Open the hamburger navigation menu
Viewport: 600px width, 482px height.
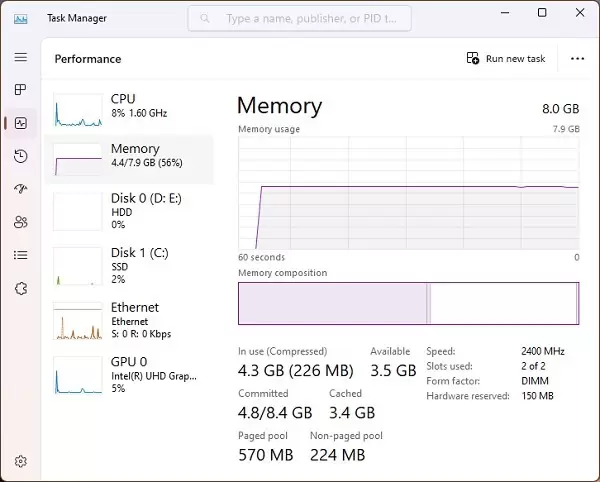pyautogui.click(x=20, y=58)
